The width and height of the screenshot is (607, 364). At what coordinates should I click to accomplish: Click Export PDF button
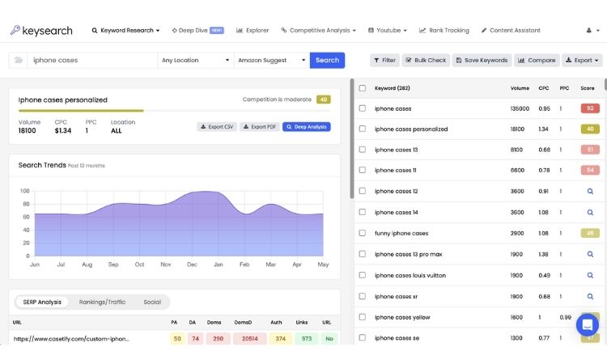click(260, 127)
